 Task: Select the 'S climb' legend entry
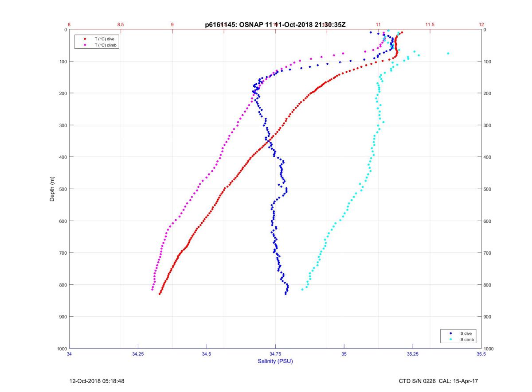(x=467, y=339)
